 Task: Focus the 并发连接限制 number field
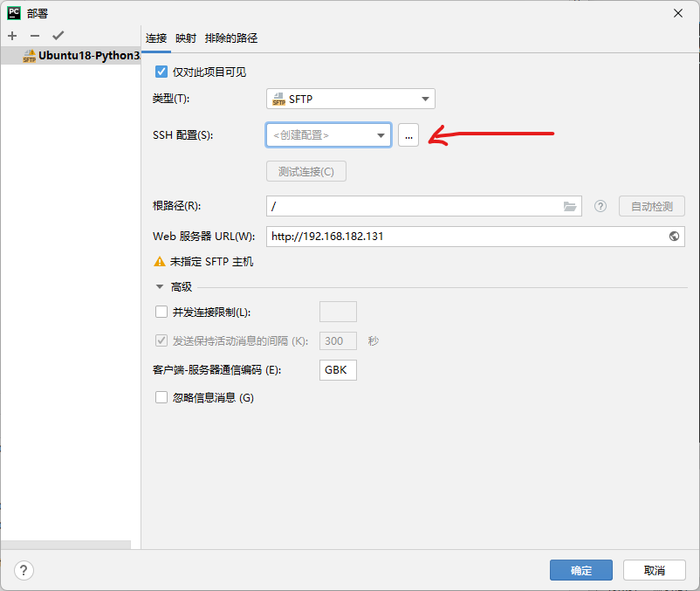click(x=338, y=312)
